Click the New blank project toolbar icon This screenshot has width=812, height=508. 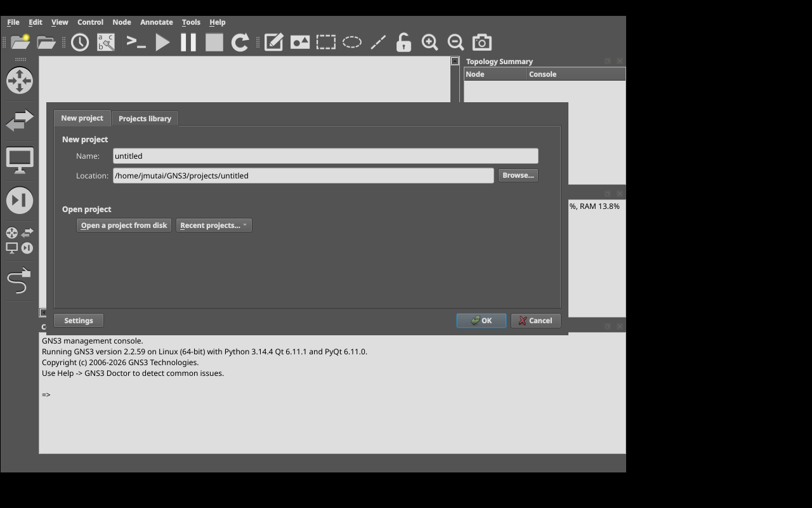[20, 43]
